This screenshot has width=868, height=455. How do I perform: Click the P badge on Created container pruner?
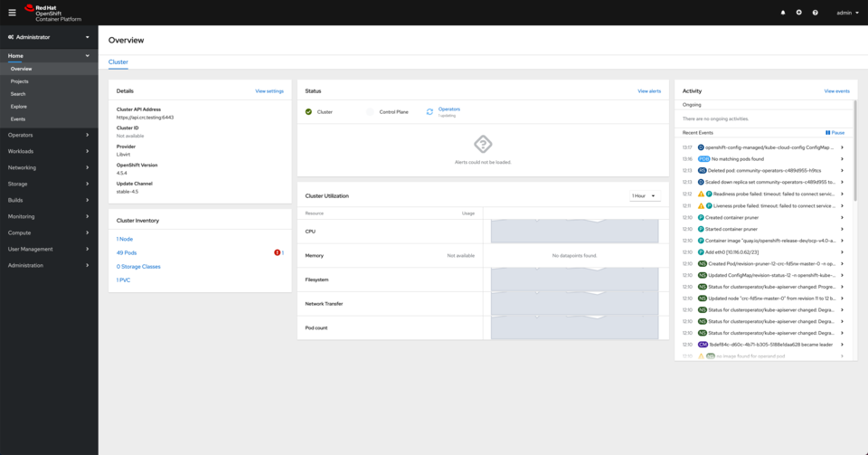coord(701,217)
